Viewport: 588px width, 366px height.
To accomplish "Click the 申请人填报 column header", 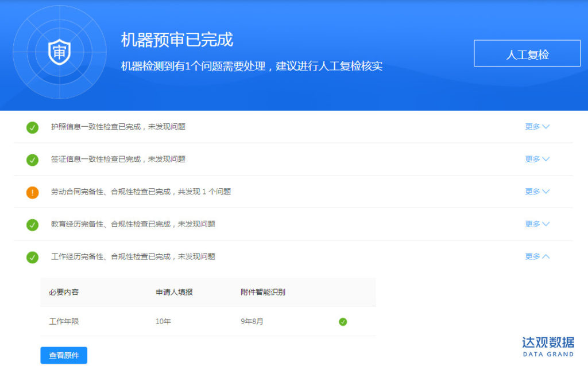I will tap(174, 292).
